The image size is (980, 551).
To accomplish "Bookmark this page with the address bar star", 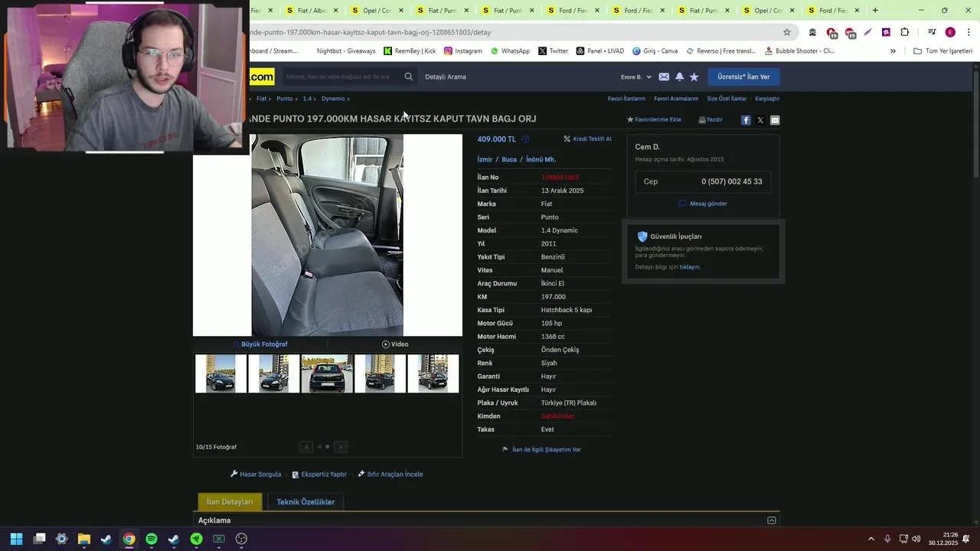I will tap(786, 32).
